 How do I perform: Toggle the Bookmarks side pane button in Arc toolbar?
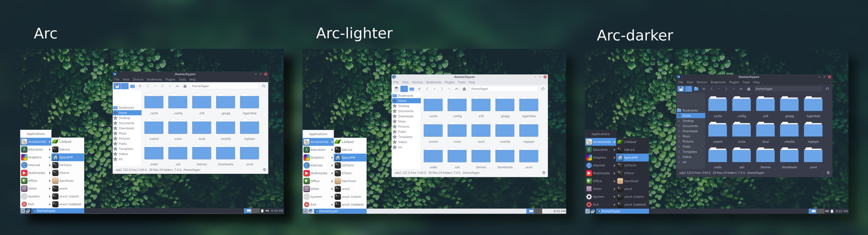tap(117, 86)
